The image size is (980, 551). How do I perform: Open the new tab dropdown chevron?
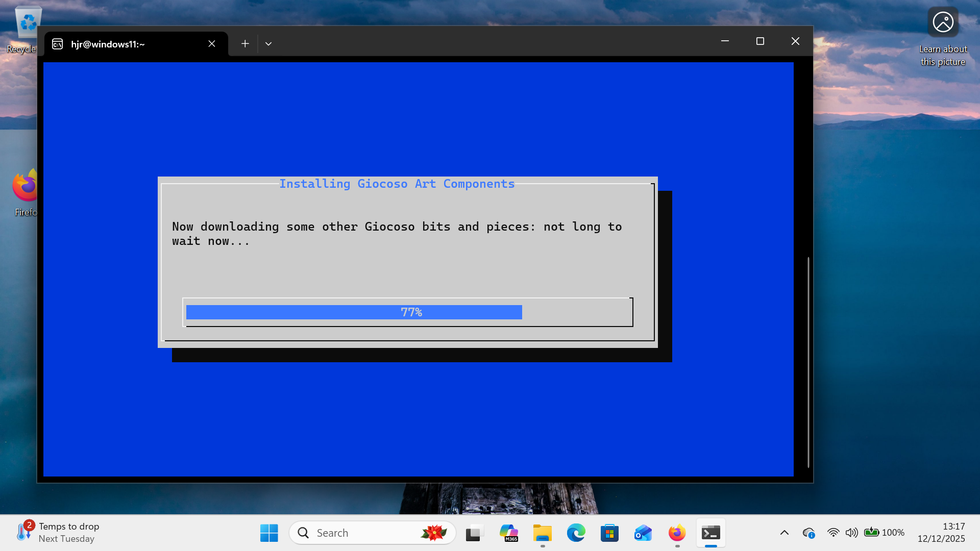coord(268,43)
